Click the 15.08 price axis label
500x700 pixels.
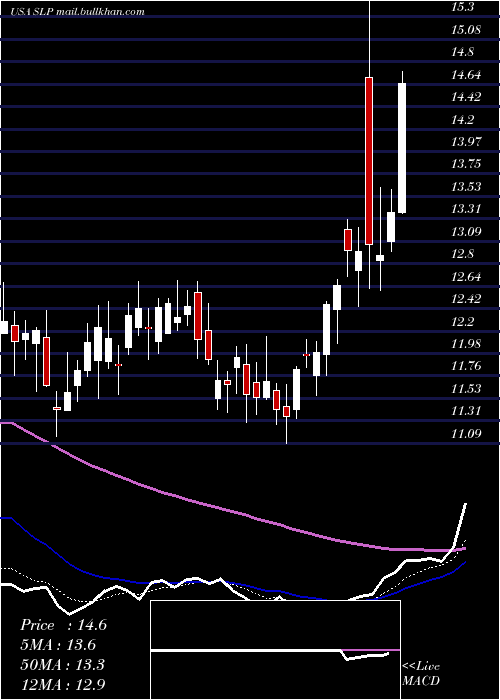(x=466, y=30)
